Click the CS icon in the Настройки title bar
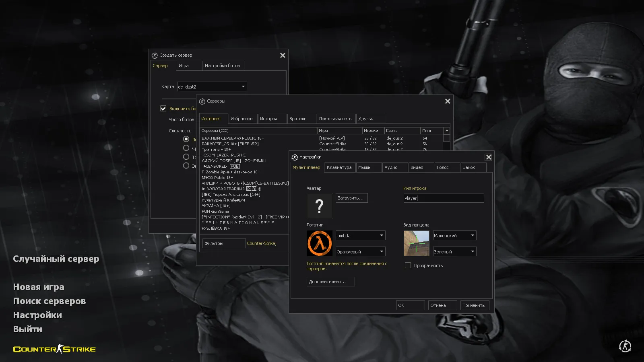644x362 pixels. tap(294, 157)
